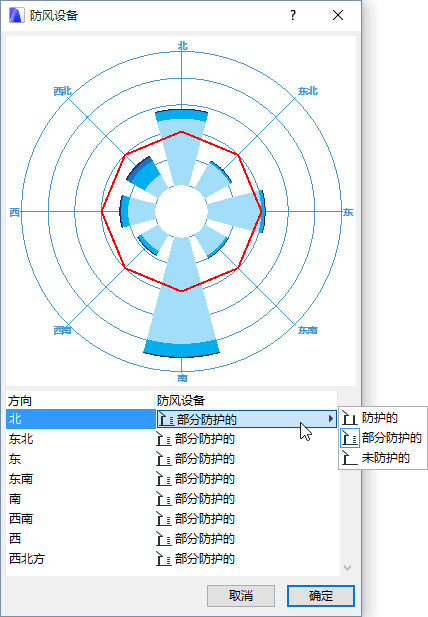Select the 东北 direction row
Screen dimensions: 428x617
tap(81, 439)
